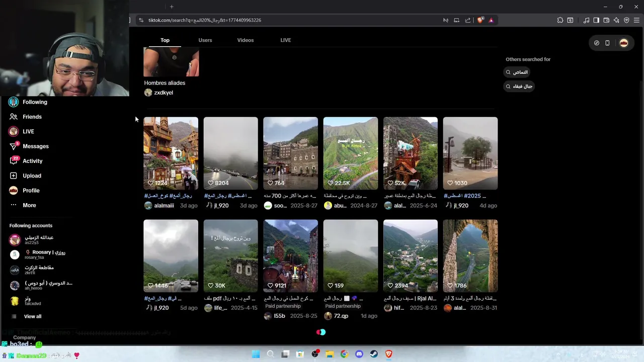The image size is (644, 362).
Task: Play the video with 30K likes
Action: click(231, 256)
